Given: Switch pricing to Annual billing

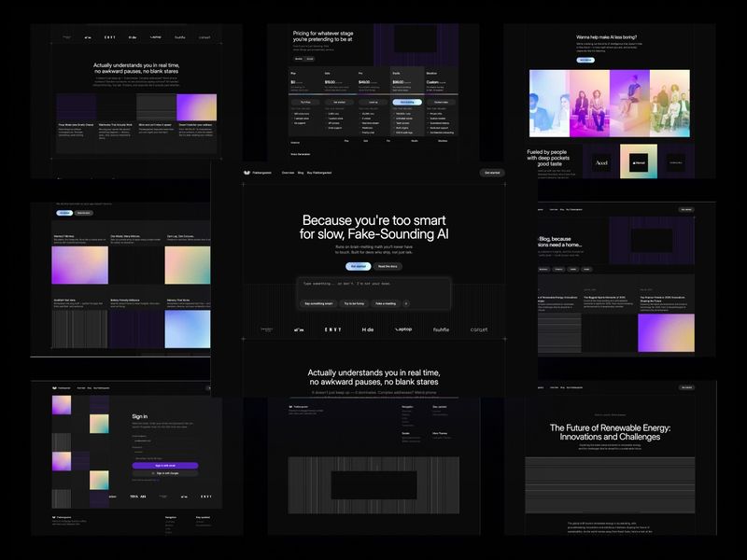Looking at the screenshot, I should pos(310,59).
